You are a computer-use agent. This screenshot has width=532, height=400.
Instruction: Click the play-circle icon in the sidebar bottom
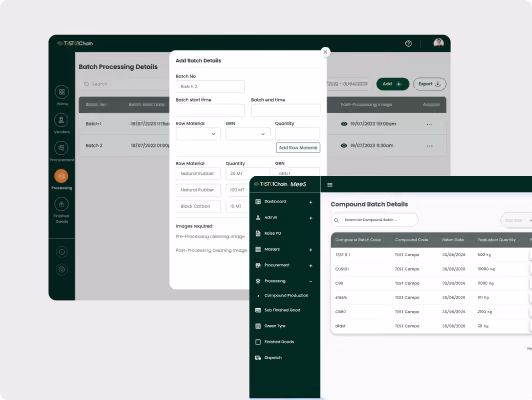[62, 252]
